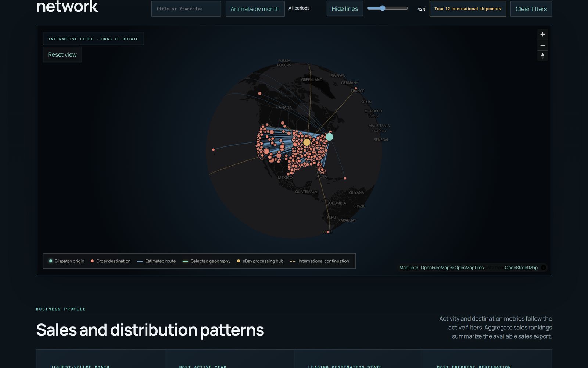
Task: Open the OpenStreetMap attribution link
Action: pyautogui.click(x=521, y=268)
